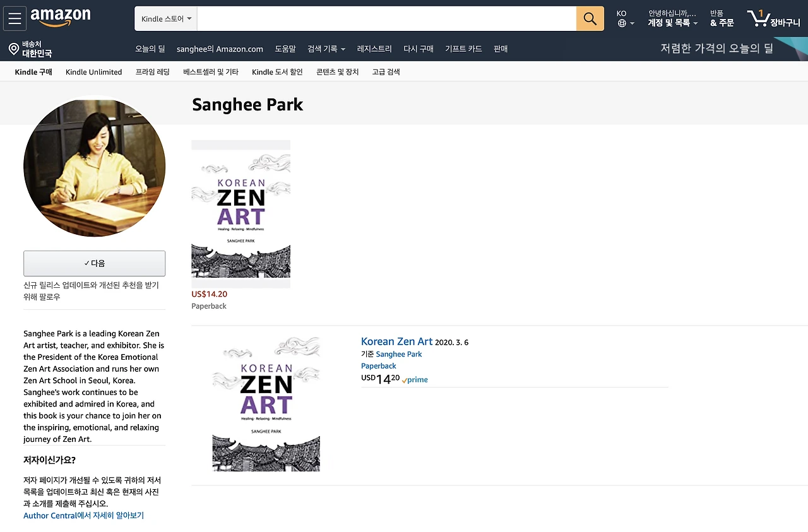
Task: Click the prime badge by the price
Action: pyautogui.click(x=415, y=380)
